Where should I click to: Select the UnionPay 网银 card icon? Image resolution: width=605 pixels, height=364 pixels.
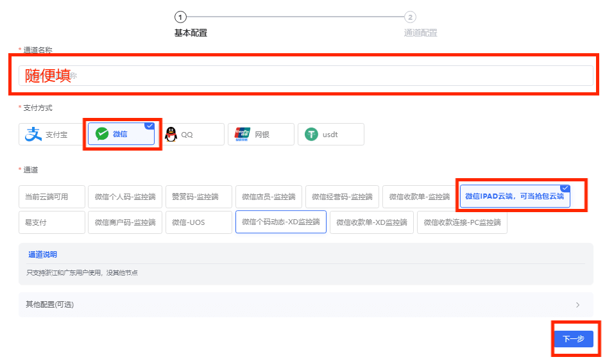[x=242, y=135]
